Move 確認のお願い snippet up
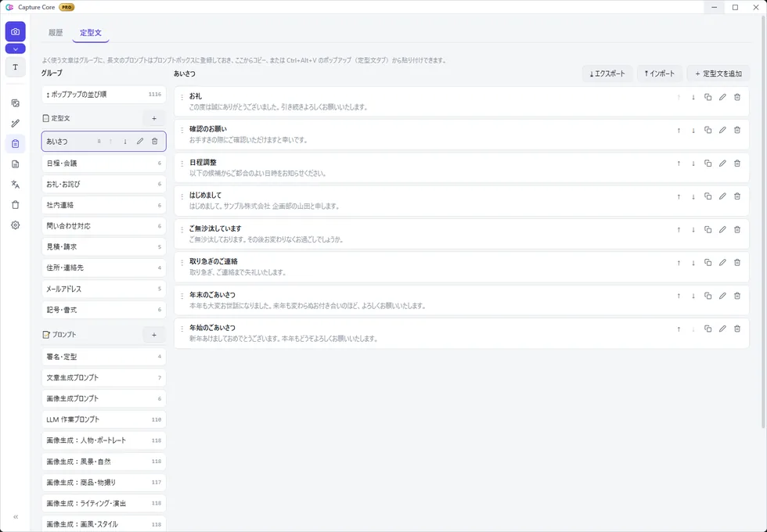The width and height of the screenshot is (767, 532). (679, 131)
